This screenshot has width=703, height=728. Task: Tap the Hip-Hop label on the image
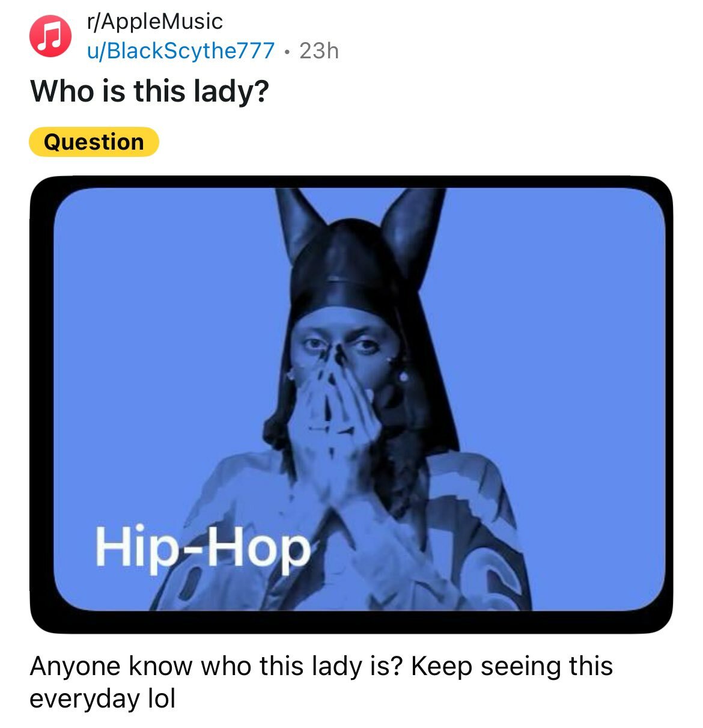click(202, 548)
